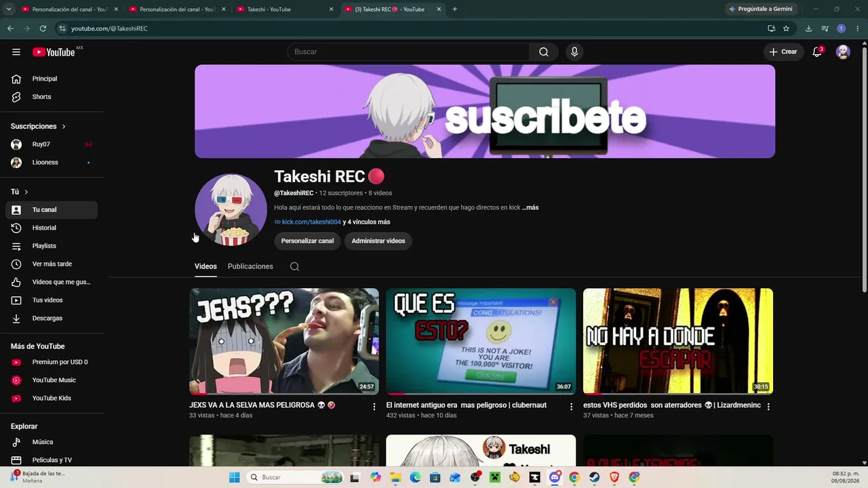Show the 'y 4 vínculos más' links
868x488 pixels.
coord(366,222)
